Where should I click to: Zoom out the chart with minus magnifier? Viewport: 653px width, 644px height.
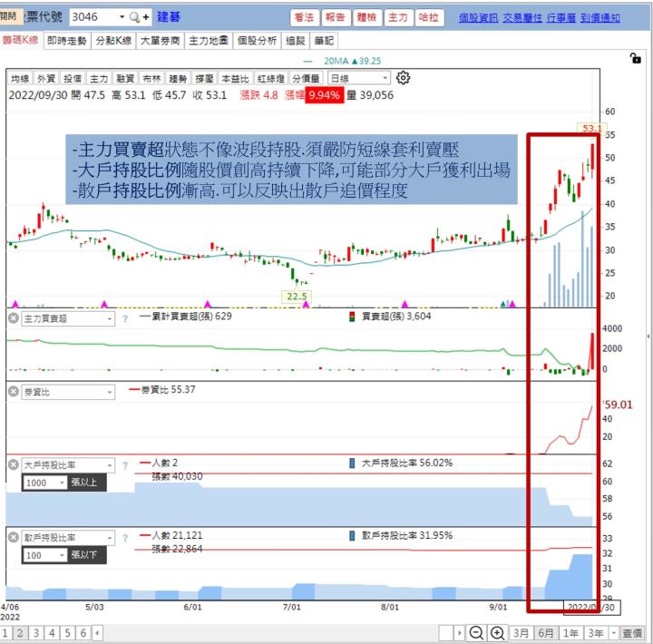point(475,633)
